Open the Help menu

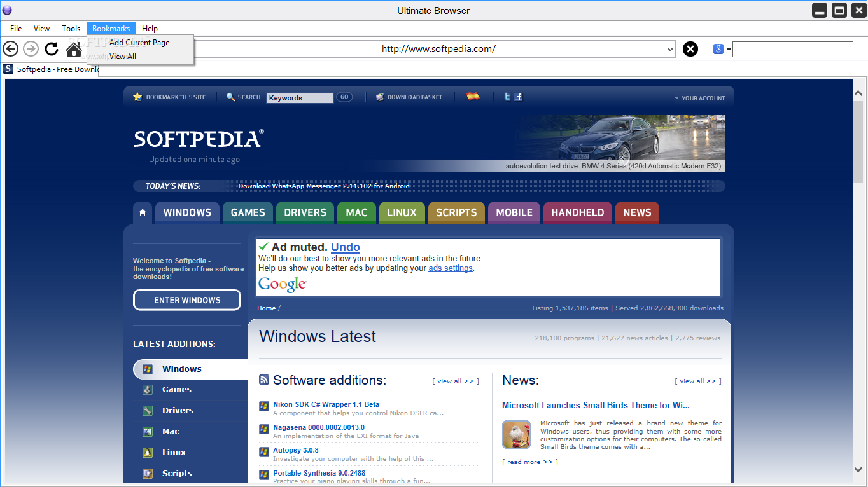click(x=150, y=29)
